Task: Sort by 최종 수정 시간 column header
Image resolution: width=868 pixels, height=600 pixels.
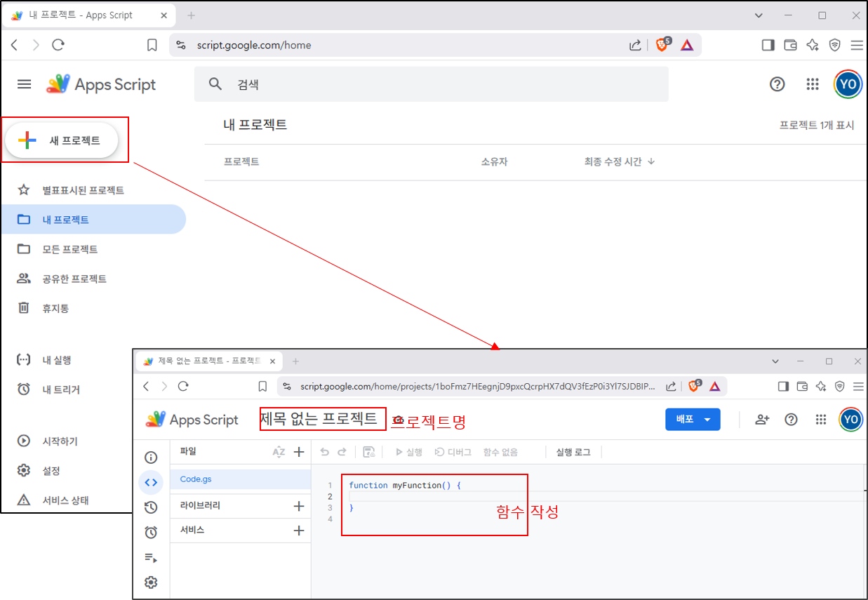Action: [x=620, y=161]
